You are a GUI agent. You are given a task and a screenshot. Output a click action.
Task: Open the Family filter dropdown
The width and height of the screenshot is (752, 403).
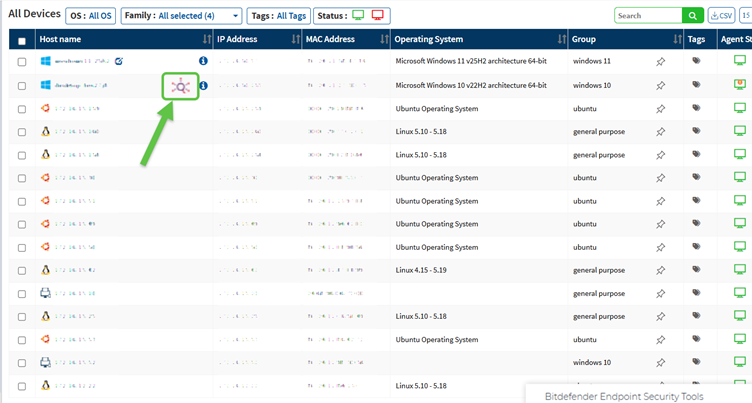point(181,16)
